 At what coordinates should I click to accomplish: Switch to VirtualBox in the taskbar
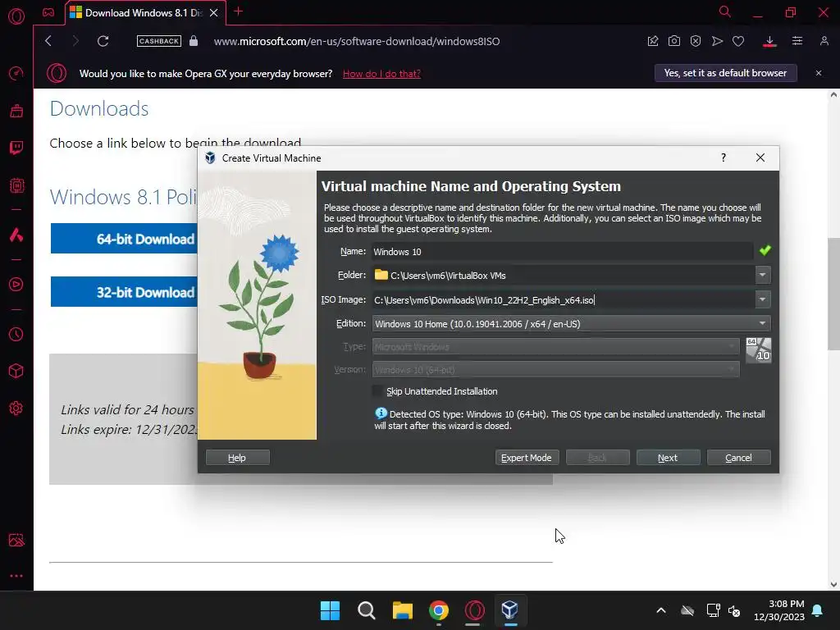tap(510, 610)
